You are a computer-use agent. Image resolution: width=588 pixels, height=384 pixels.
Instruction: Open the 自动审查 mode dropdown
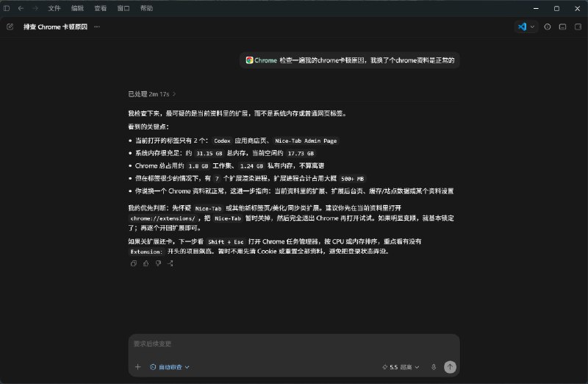pos(170,367)
